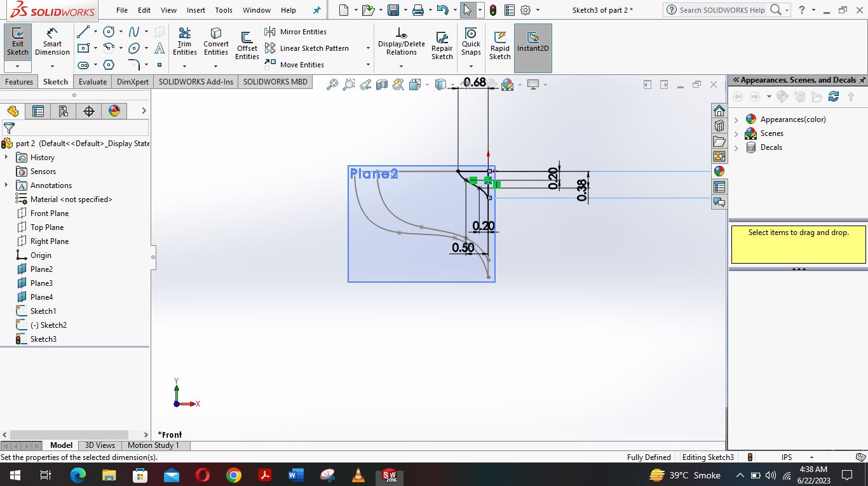The height and width of the screenshot is (486, 868).
Task: Select the 3 Point Arc tool
Action: pos(109,48)
